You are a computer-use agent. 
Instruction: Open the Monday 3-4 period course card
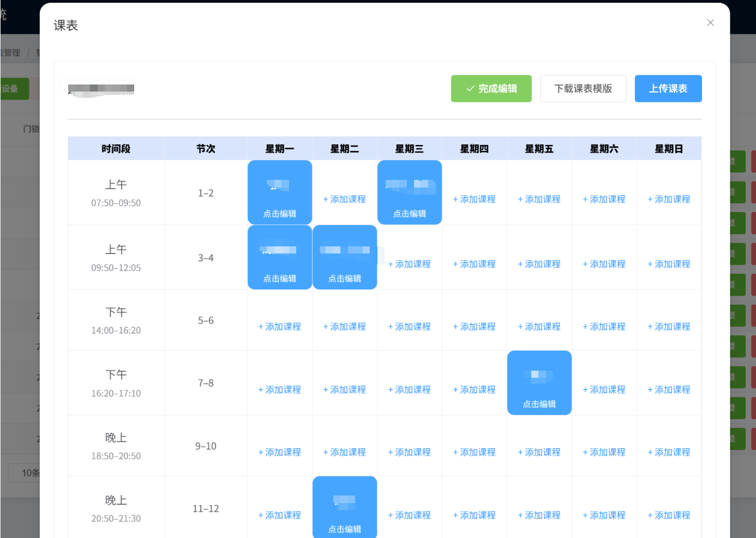pyautogui.click(x=280, y=257)
